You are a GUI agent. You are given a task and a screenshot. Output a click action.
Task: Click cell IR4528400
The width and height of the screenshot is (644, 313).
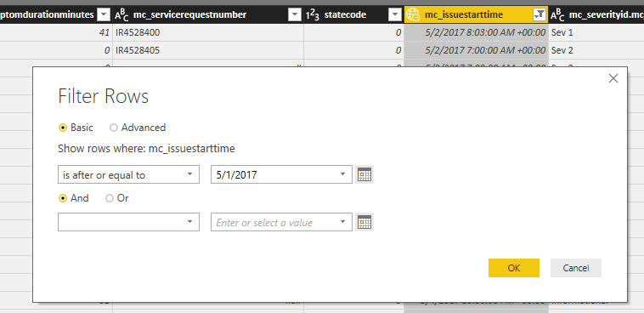[208, 32]
